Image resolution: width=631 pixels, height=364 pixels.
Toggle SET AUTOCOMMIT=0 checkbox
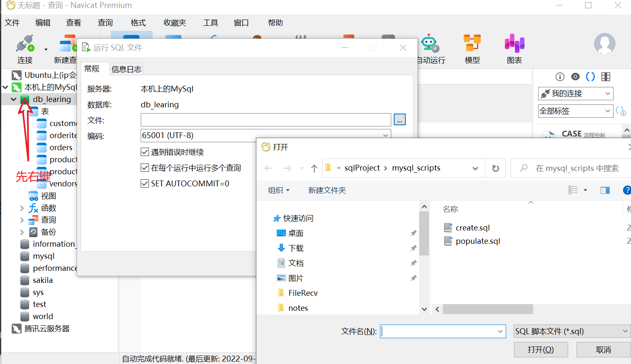coord(145,183)
